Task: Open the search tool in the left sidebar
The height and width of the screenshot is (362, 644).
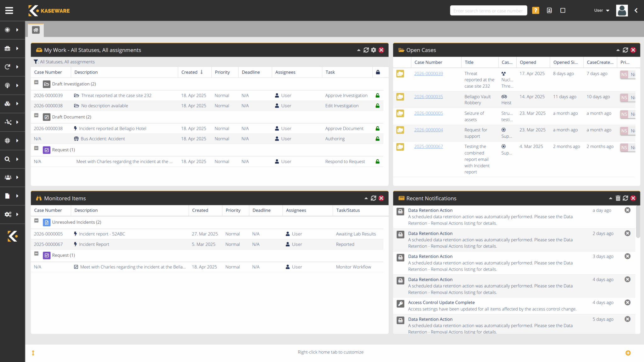Action: click(7, 159)
